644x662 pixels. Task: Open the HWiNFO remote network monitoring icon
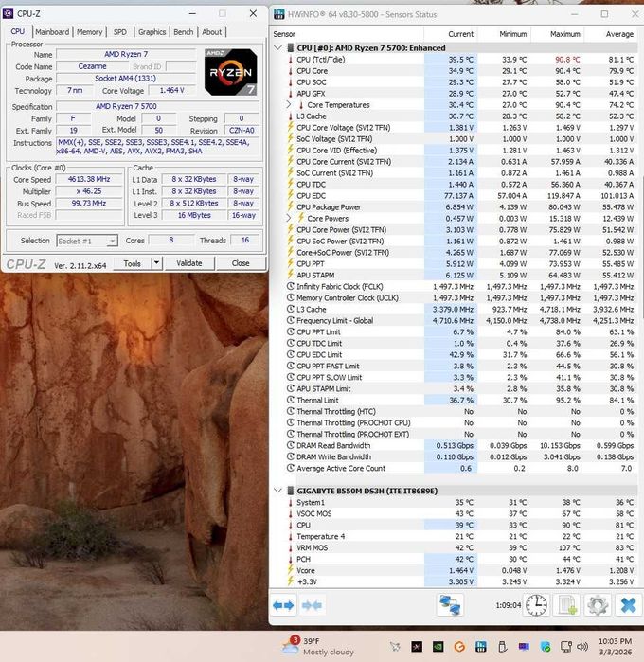[x=450, y=605]
